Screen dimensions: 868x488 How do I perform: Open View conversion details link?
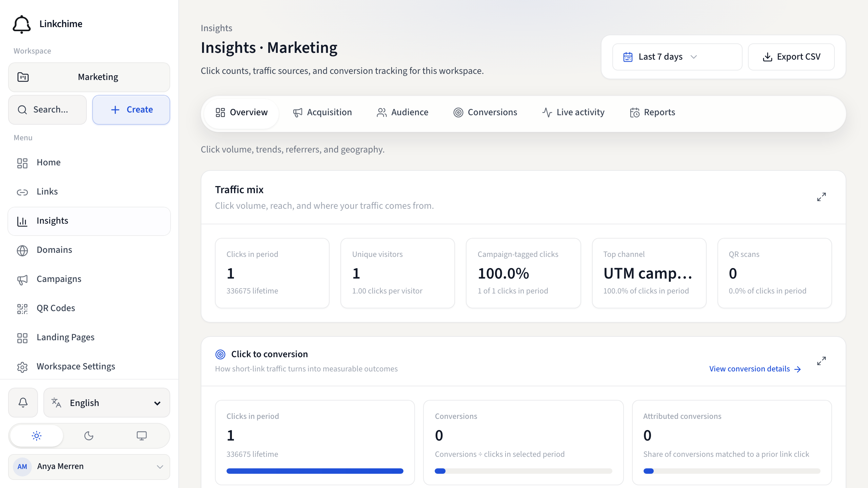[755, 369]
